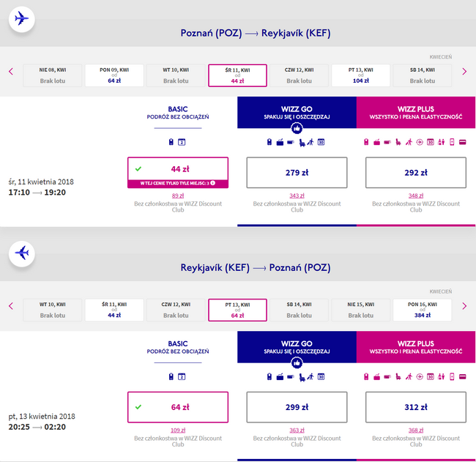Click the credit card icon under outbound WIZZ PLUS
This screenshot has height=462, width=476.
(462, 142)
